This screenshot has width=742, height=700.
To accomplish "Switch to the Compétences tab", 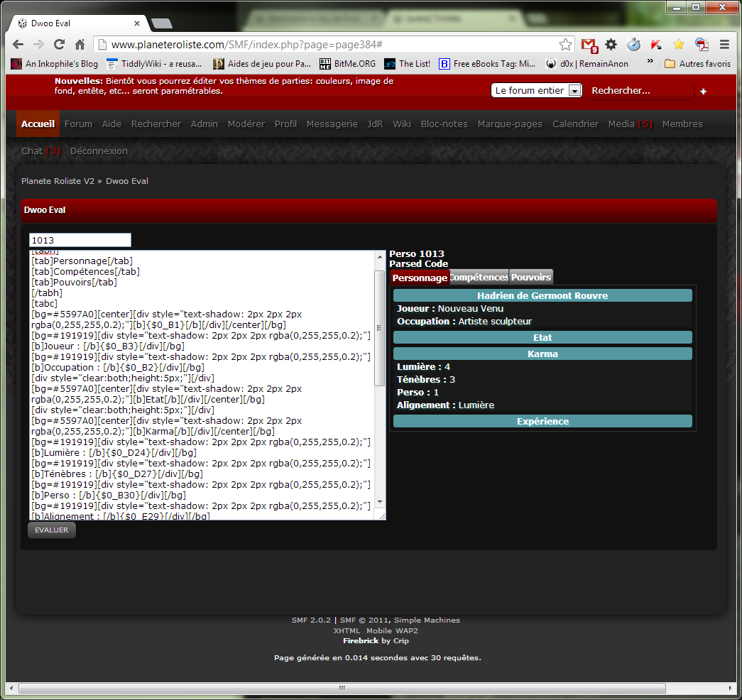I will coord(479,277).
